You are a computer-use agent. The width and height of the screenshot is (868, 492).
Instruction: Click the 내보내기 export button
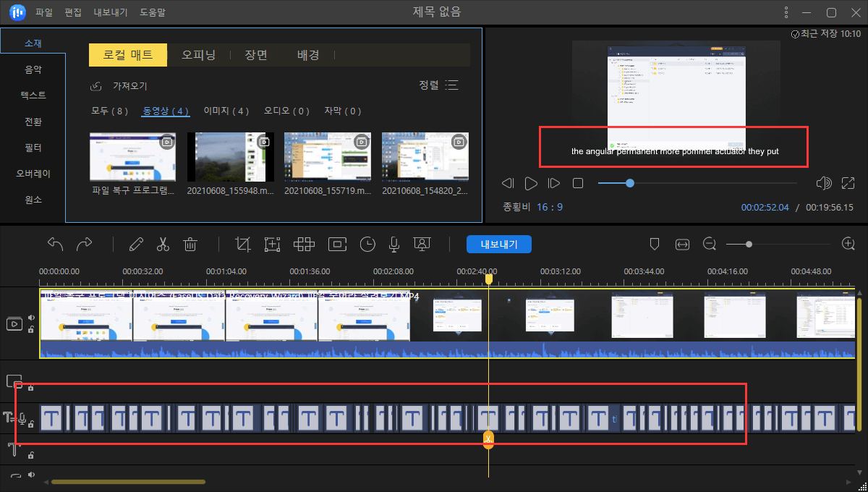498,244
